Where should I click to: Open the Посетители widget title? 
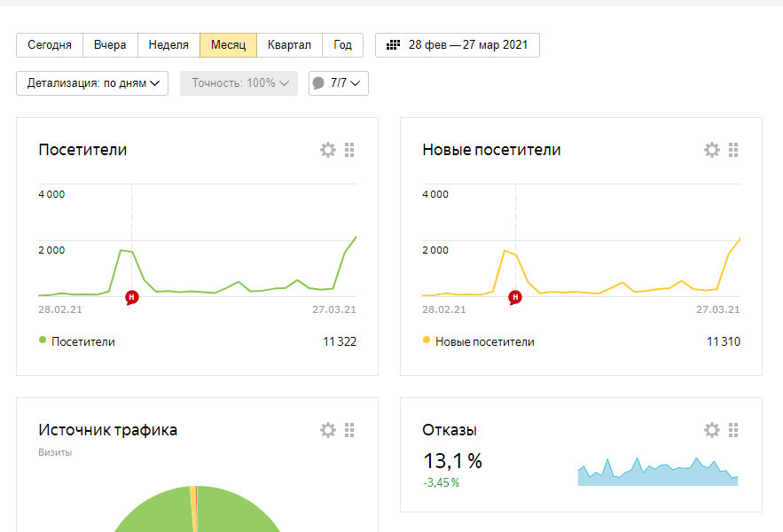click(82, 150)
